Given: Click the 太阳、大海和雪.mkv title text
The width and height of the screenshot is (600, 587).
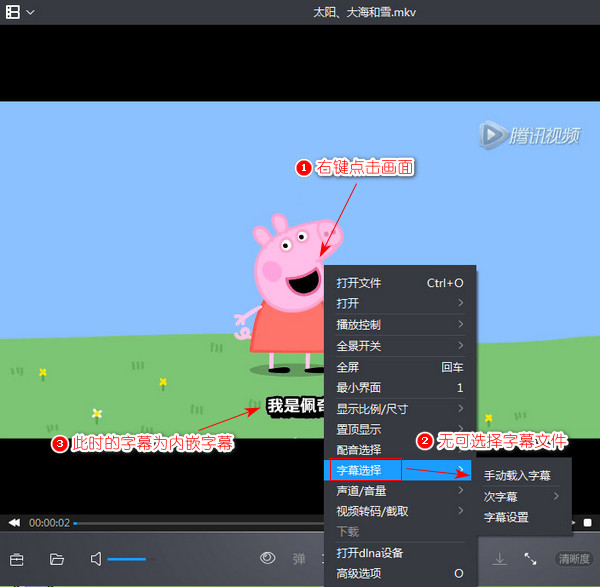Looking at the screenshot, I should (364, 12).
